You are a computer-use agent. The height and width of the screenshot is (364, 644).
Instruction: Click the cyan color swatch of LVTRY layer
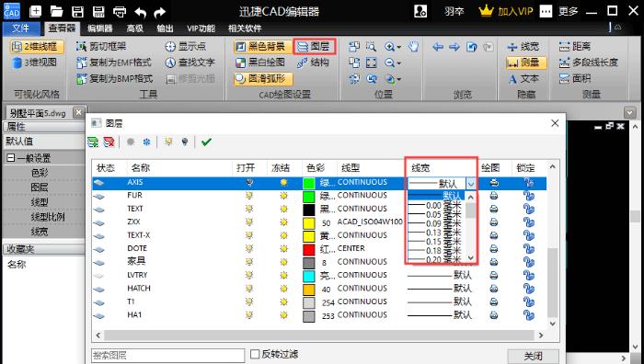308,276
